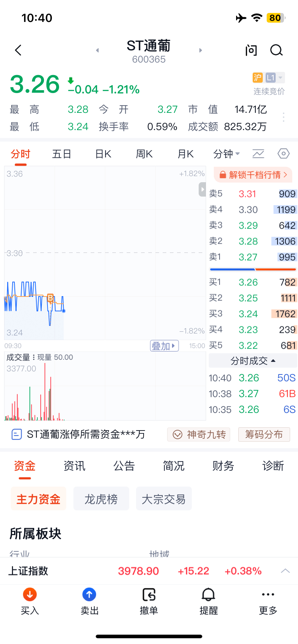Tap the 沪 market badge
Viewport: 298px width, 644px height.
coord(258,78)
